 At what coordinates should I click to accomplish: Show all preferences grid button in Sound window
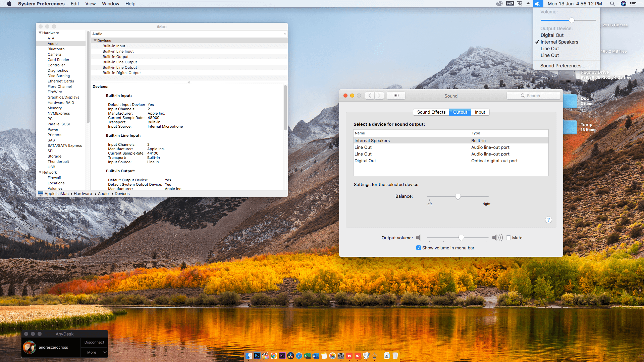point(396,96)
